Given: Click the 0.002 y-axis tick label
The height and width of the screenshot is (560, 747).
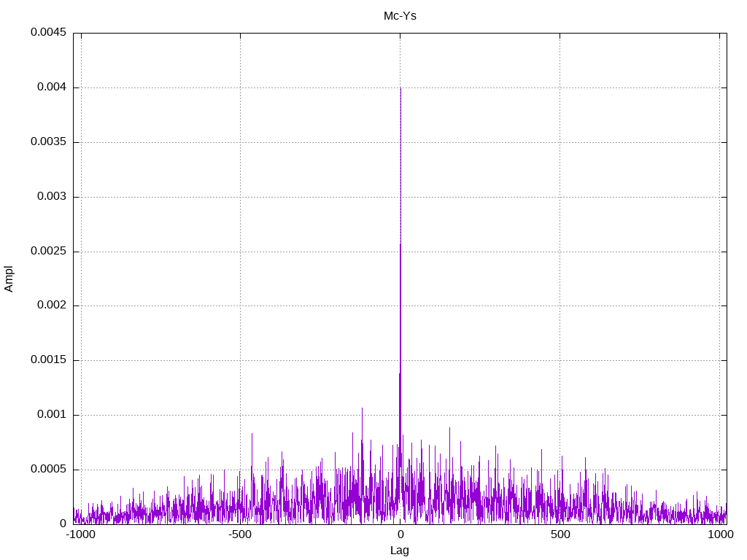Looking at the screenshot, I should pyautogui.click(x=51, y=306).
